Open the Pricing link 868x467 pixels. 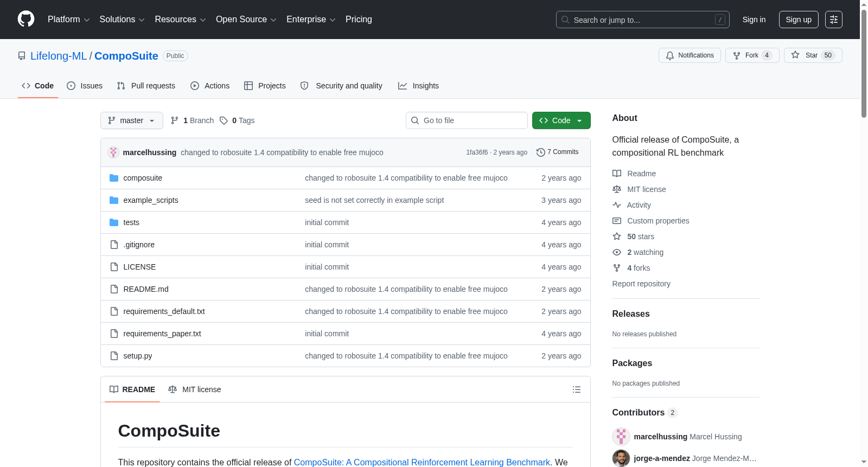click(x=359, y=20)
